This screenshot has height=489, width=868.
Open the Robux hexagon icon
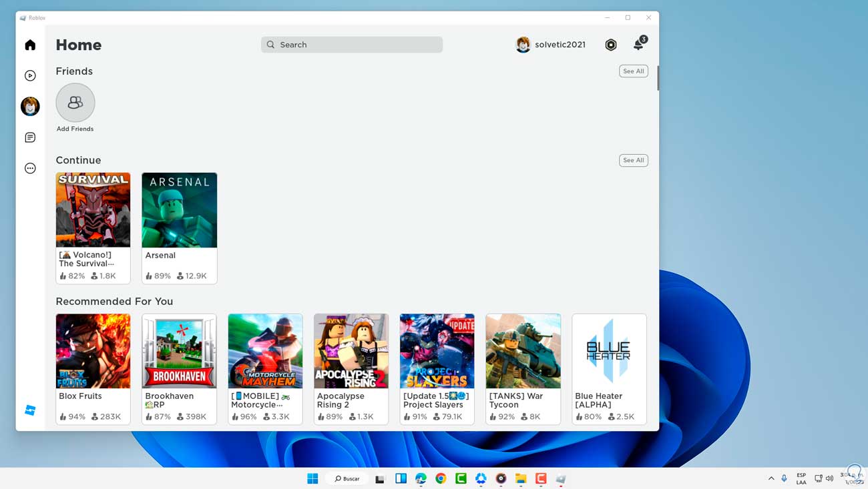610,45
